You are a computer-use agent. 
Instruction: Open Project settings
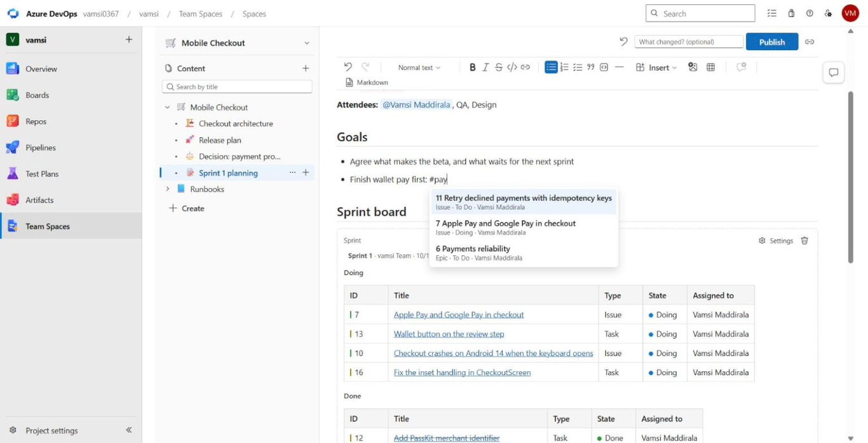coord(52,430)
